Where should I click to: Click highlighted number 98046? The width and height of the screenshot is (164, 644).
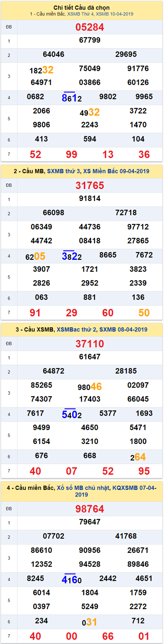point(90,387)
